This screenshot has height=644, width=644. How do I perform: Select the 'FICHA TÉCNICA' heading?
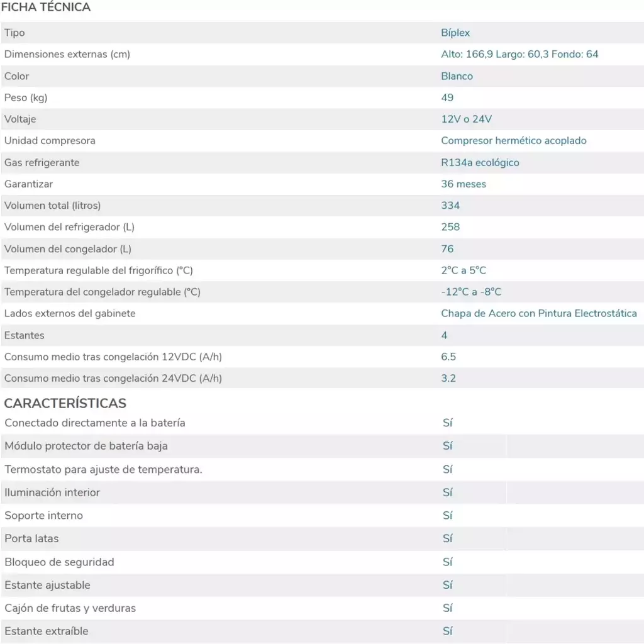[45, 7]
